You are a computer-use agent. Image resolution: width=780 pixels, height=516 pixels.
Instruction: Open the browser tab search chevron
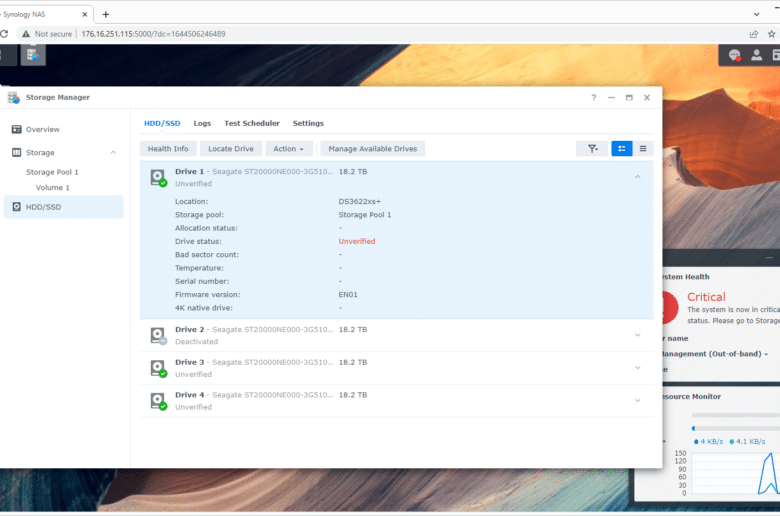pos(756,14)
